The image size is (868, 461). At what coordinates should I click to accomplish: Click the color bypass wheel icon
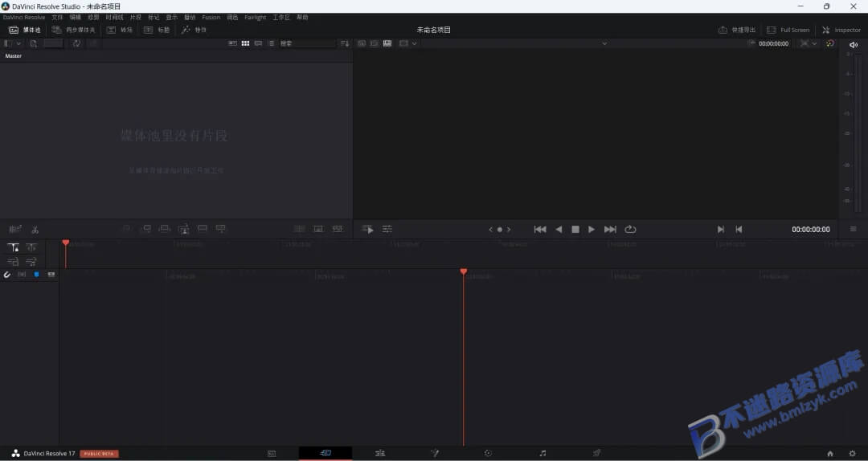[x=829, y=43]
